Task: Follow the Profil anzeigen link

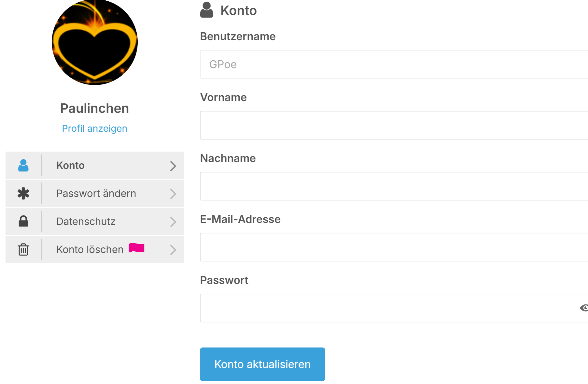Action: point(94,128)
